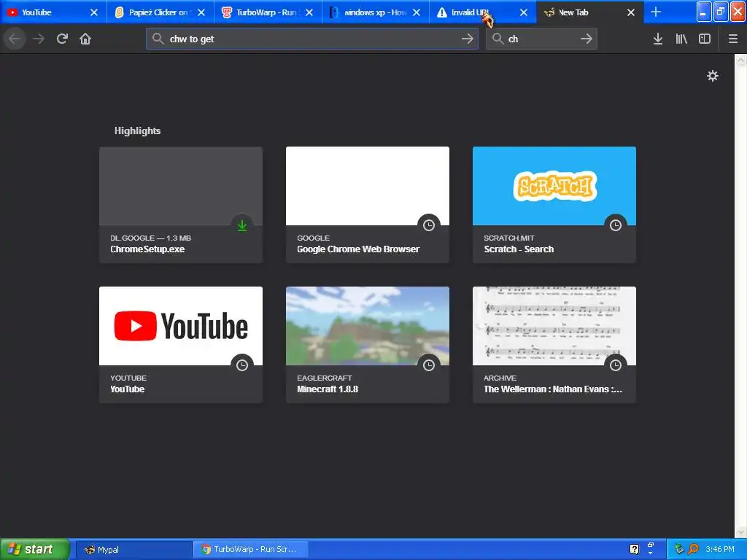Click the history clock icon on Google card
The width and height of the screenshot is (747, 560).
tap(429, 225)
